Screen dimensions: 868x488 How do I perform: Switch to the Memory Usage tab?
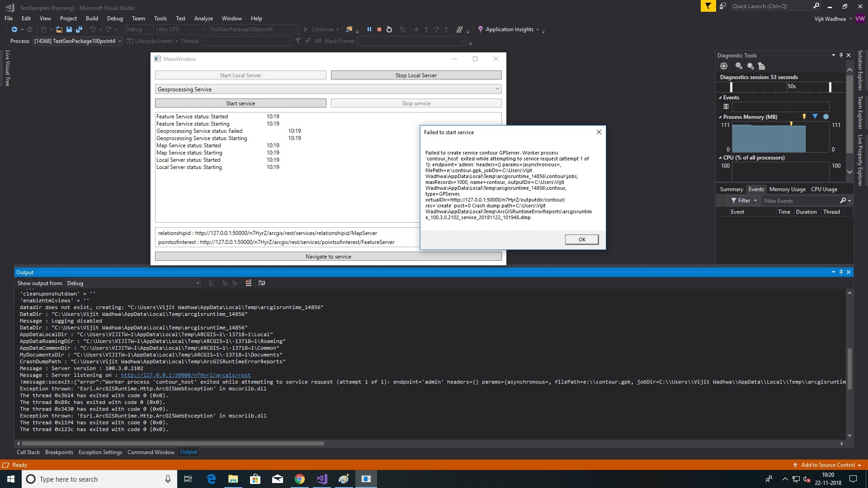pos(787,189)
